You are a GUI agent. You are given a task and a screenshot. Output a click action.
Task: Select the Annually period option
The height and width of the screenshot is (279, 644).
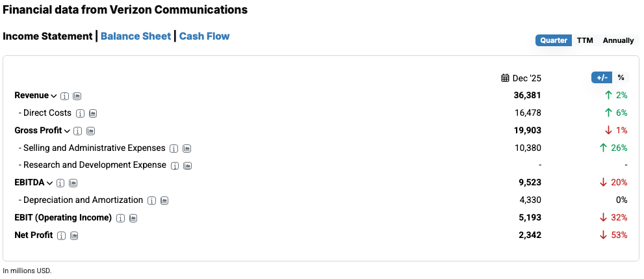point(618,40)
